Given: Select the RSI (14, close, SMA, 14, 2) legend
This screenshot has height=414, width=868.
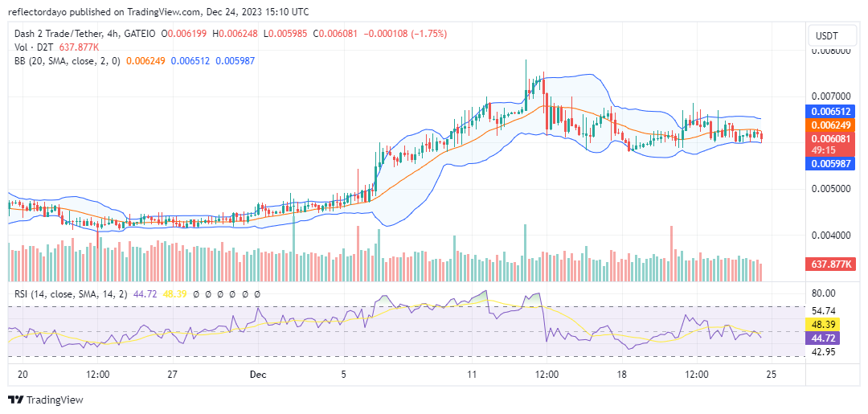Looking at the screenshot, I should tap(70, 294).
